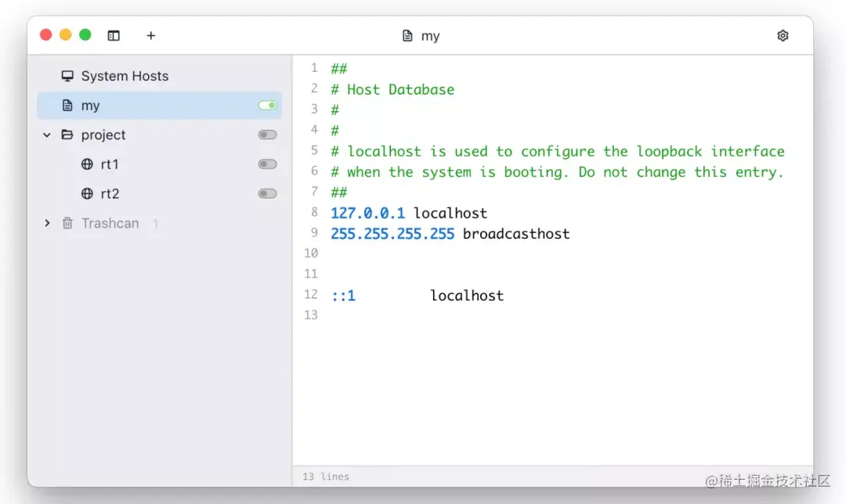The height and width of the screenshot is (504, 846).
Task: Click the file icon in title bar
Action: coord(407,35)
